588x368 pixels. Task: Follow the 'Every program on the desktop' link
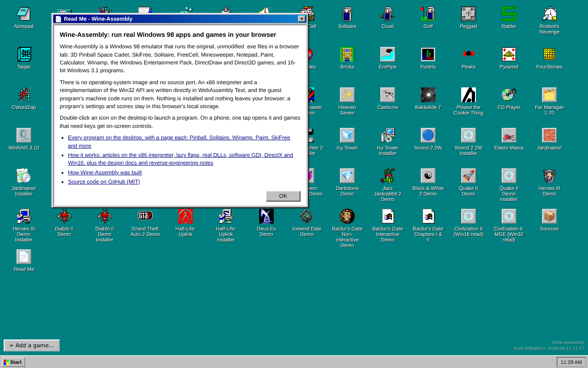tap(179, 142)
